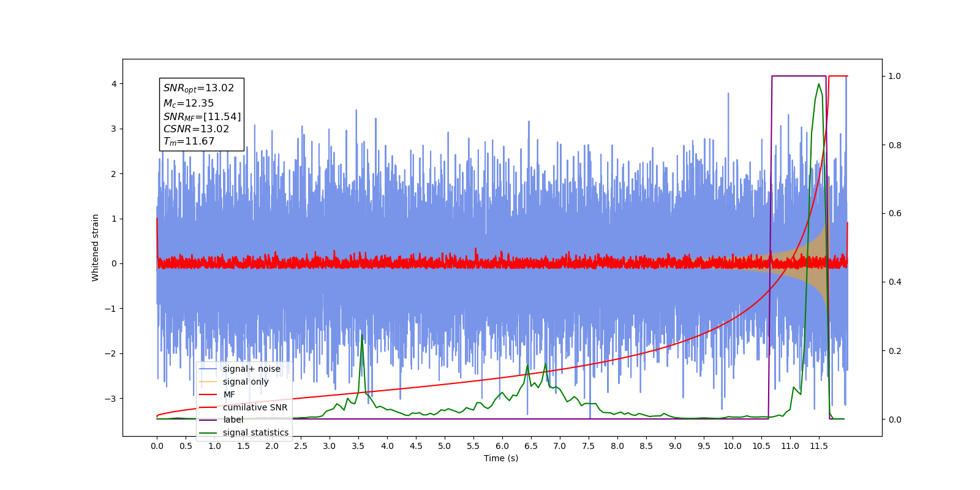Click the purple line sample for label

[208, 420]
